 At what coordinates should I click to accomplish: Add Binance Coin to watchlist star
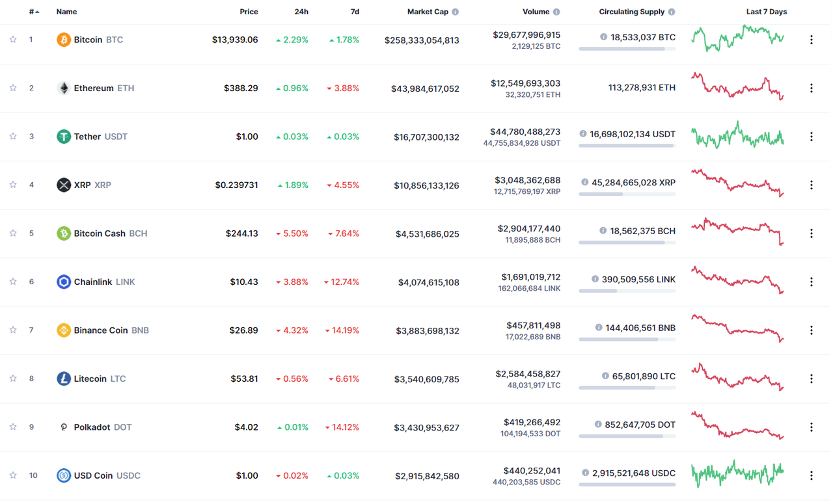coord(13,330)
